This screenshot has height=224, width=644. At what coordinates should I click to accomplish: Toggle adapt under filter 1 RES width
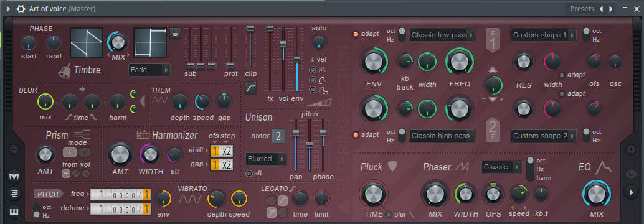pos(561,75)
